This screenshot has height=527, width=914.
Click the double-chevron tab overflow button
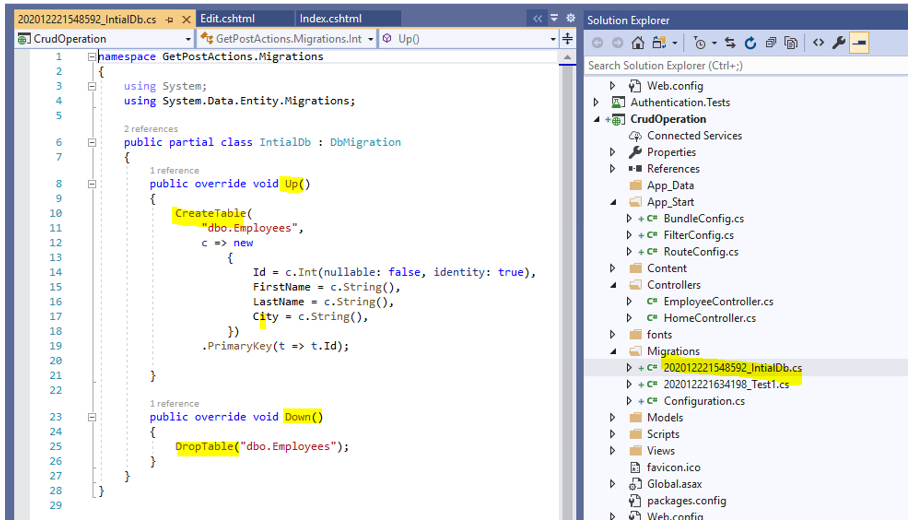pyautogui.click(x=537, y=19)
